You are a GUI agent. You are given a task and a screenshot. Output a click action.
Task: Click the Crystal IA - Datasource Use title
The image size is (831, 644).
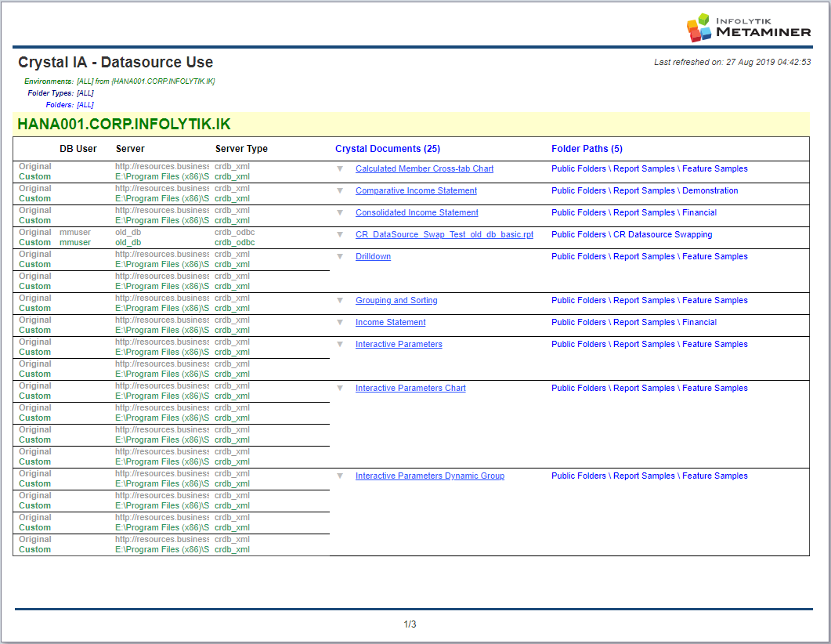click(116, 63)
